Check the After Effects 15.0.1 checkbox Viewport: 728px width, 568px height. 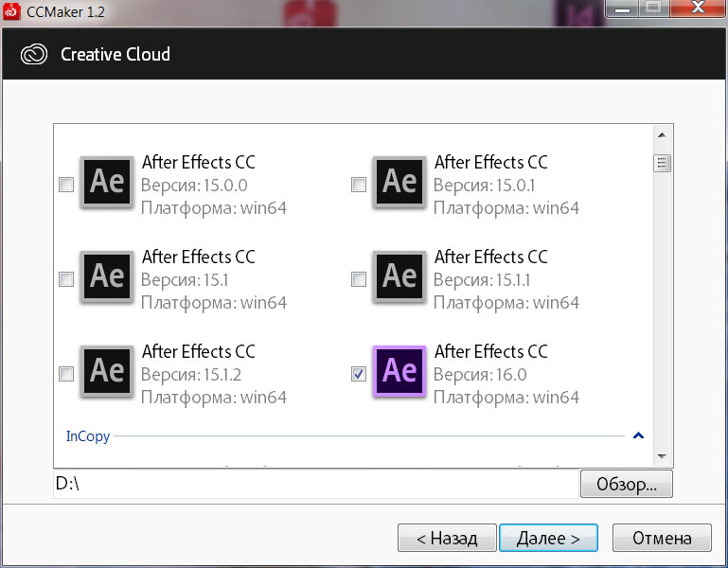359,185
